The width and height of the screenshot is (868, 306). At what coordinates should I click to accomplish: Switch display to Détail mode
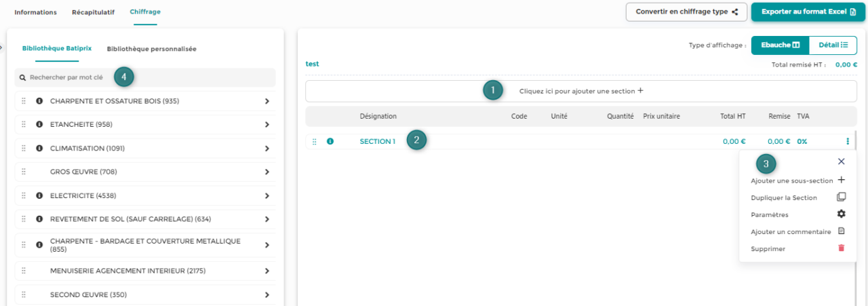(833, 45)
